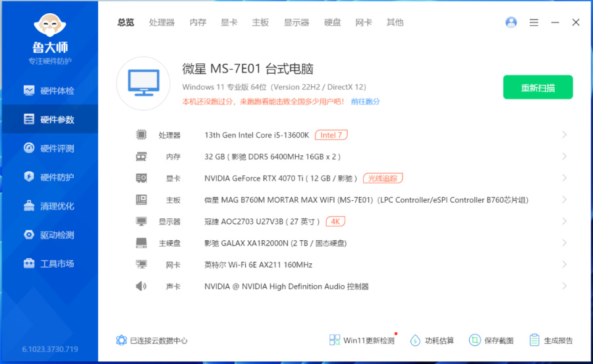
Task: Expand the 显卡 row chevron
Action: click(564, 178)
